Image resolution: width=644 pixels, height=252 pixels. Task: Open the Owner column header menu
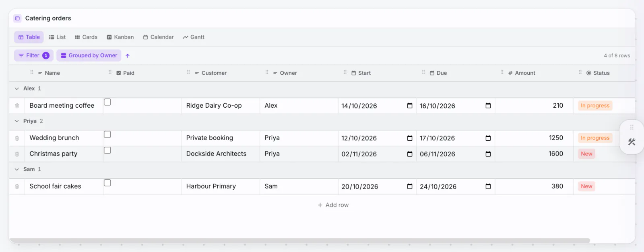[x=285, y=73]
